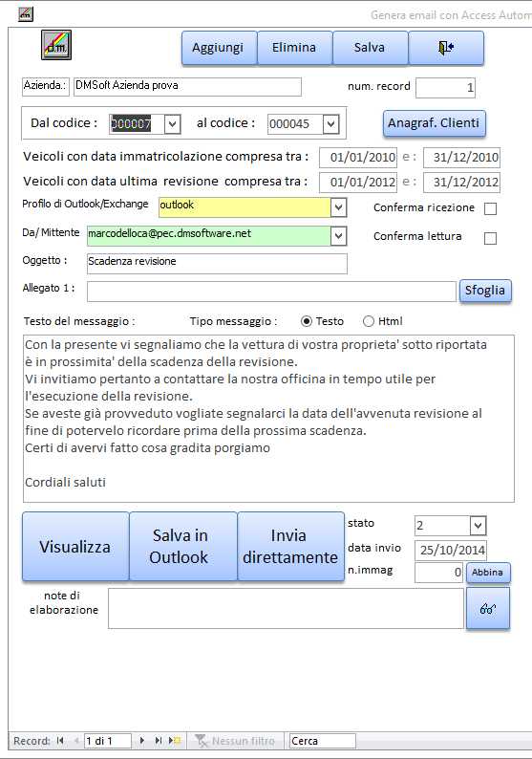Click inside the message body text area
Viewport: 532px width, 759px height.
pyautogui.click(x=268, y=419)
